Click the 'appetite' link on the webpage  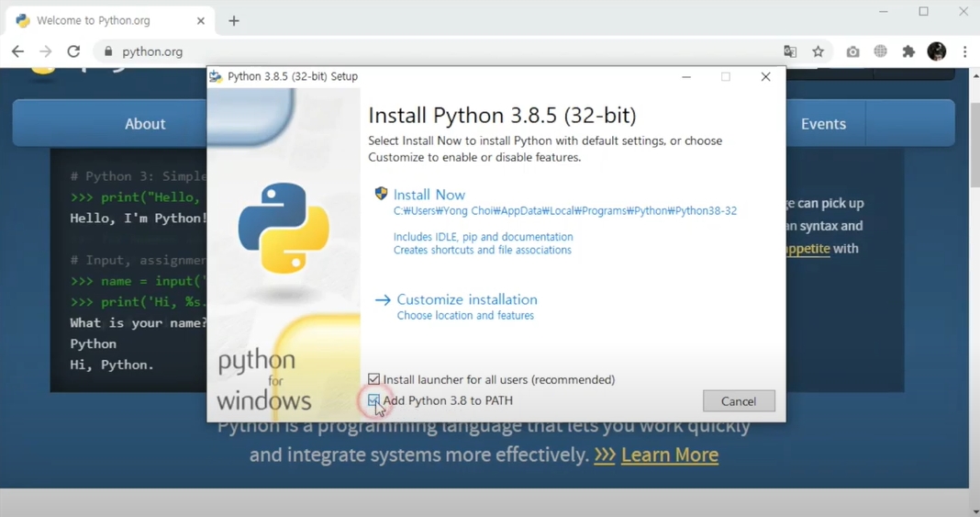pyautogui.click(x=808, y=249)
